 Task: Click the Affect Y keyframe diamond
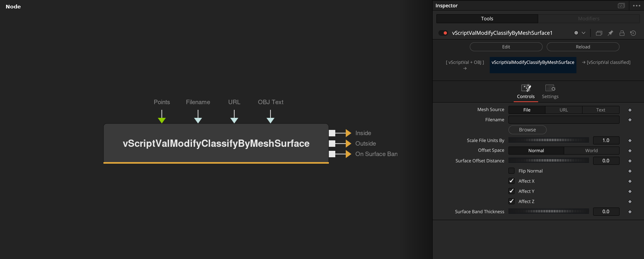[630, 191]
